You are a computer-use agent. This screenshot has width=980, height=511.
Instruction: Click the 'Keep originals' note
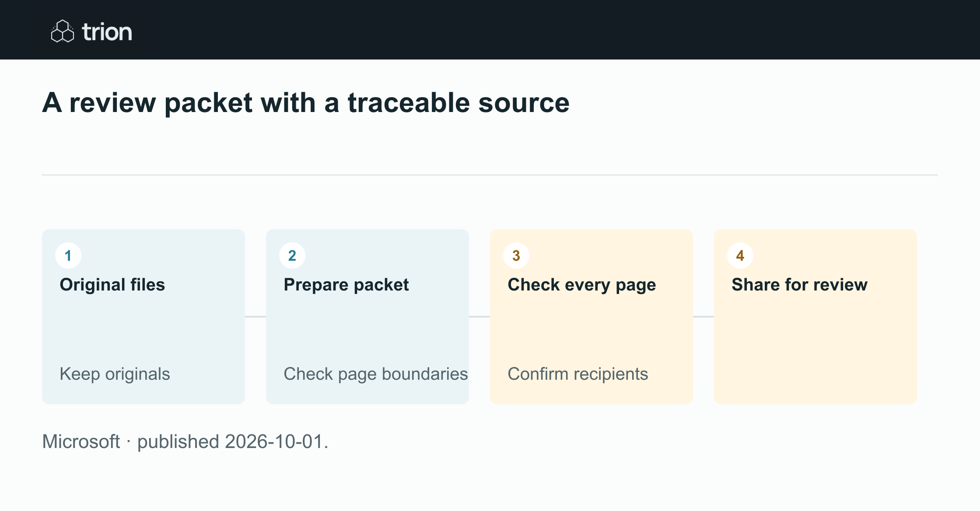115,374
